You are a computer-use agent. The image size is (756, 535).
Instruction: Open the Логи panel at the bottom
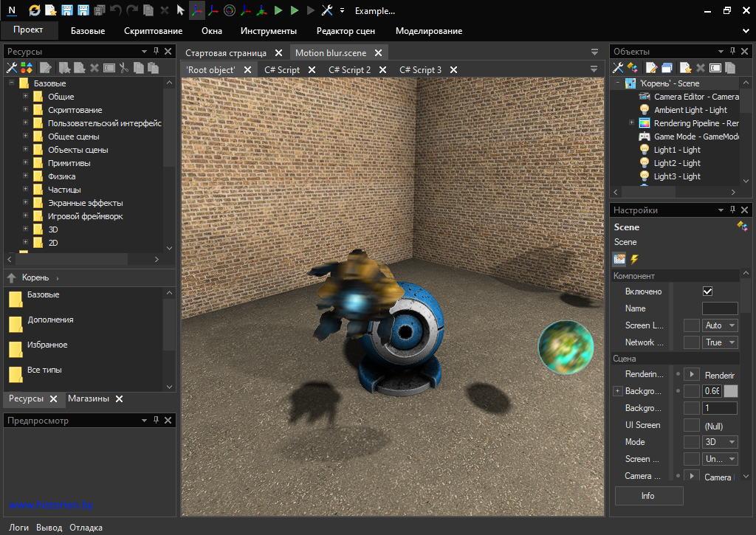tap(18, 528)
